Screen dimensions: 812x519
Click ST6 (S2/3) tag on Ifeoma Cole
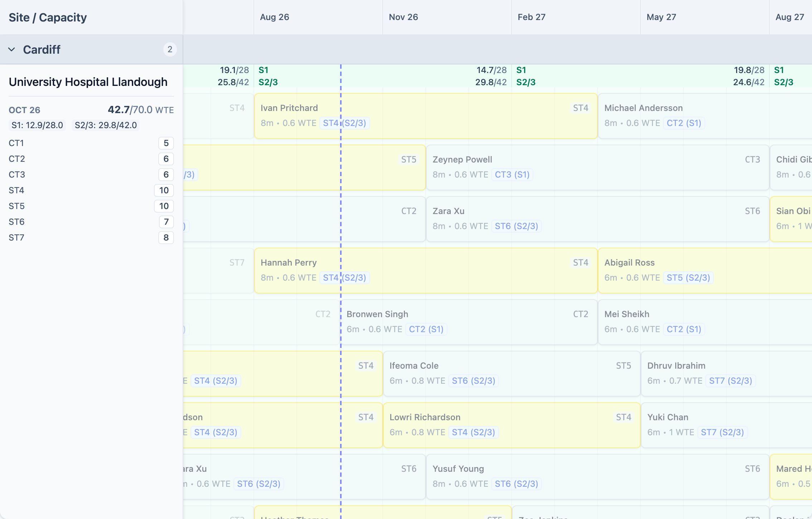tap(473, 381)
